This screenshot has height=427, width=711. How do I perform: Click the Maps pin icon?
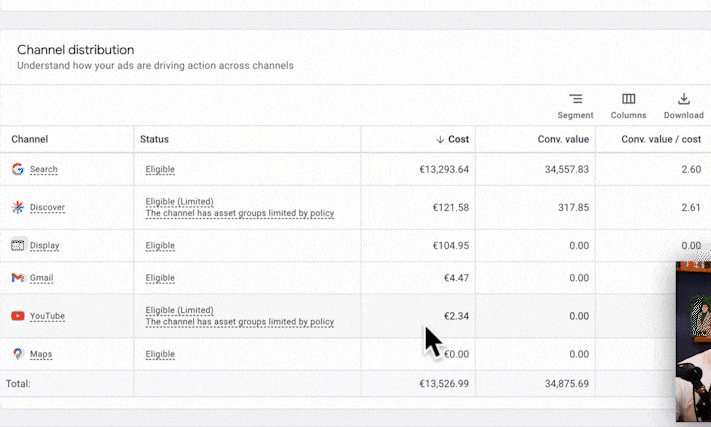pyautogui.click(x=18, y=354)
